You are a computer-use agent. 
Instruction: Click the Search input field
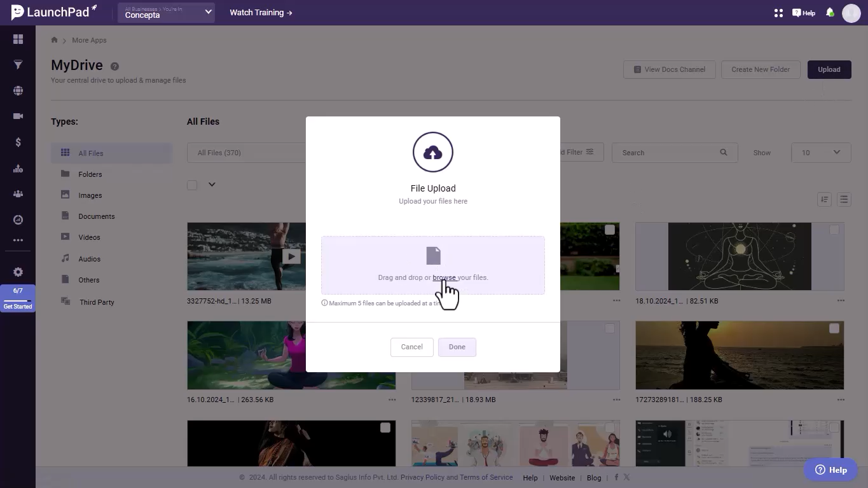(x=675, y=153)
